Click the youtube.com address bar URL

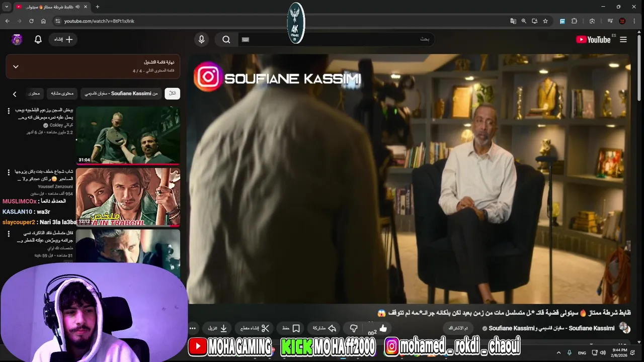[x=99, y=21]
